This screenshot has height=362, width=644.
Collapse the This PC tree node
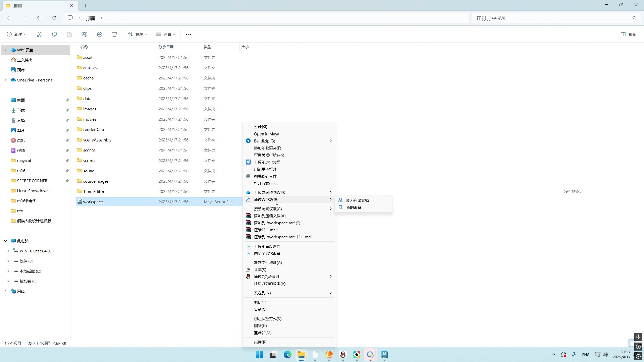6,241
